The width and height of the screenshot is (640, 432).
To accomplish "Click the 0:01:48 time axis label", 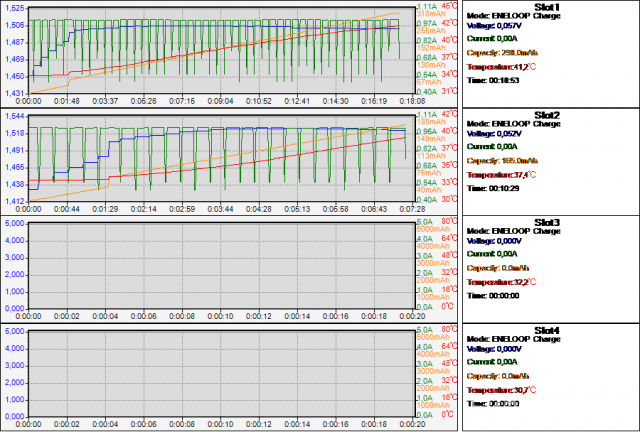I will pyautogui.click(x=67, y=101).
